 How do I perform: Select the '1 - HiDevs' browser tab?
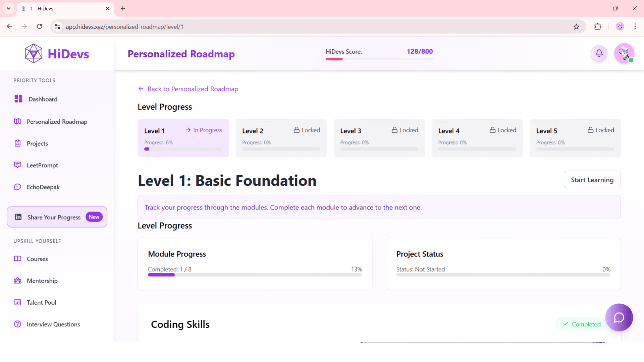[65, 8]
